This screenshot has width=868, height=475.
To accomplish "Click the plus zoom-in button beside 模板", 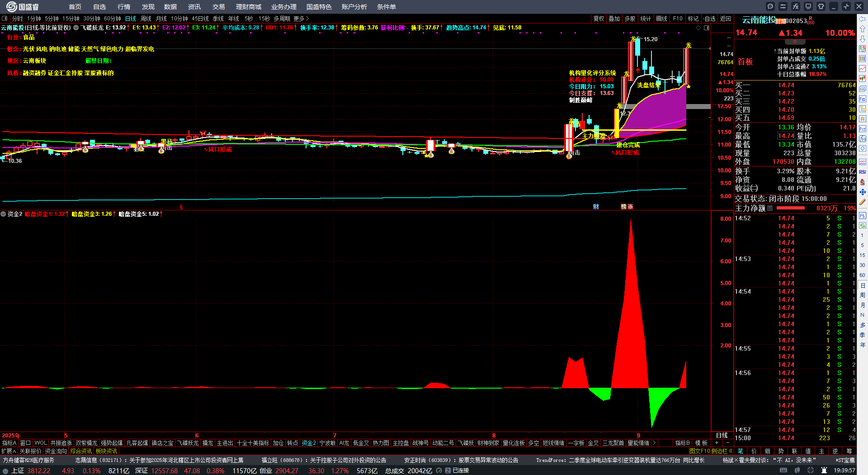I will (717, 443).
